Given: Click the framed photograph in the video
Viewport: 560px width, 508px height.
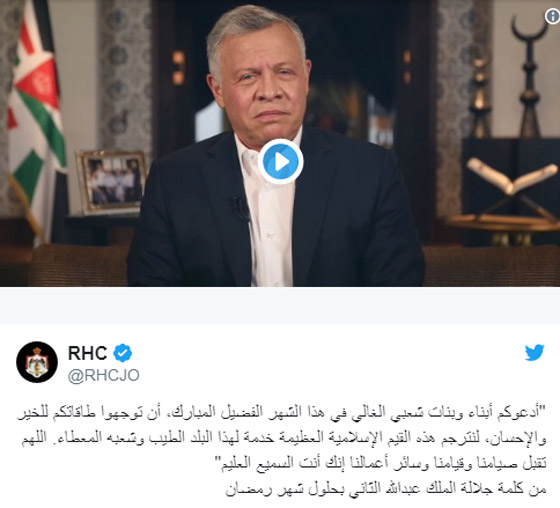Looking at the screenshot, I should click(x=112, y=182).
